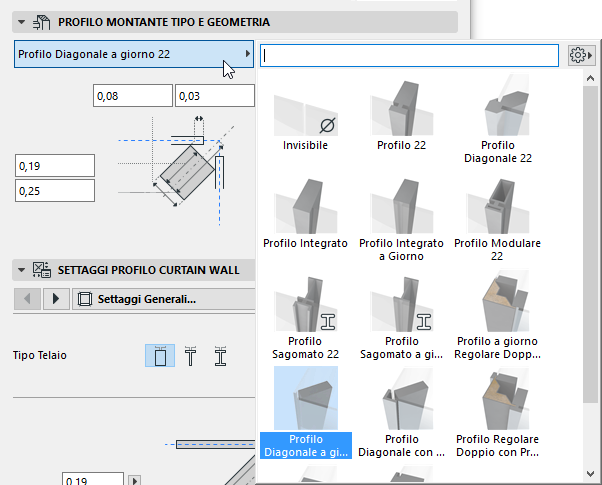Open Profilo Diagonale a giorno 22 dropdown
This screenshot has height=485, width=602.
pyautogui.click(x=134, y=54)
